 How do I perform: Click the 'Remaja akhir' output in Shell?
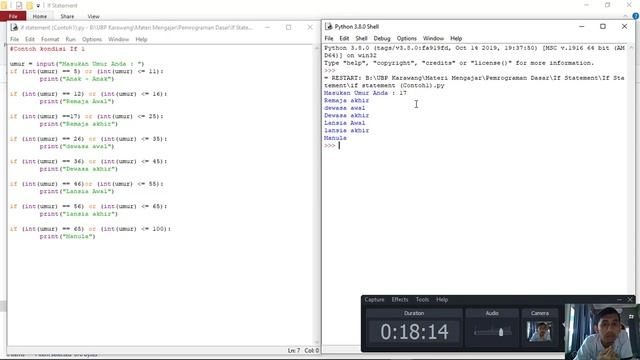click(x=347, y=100)
